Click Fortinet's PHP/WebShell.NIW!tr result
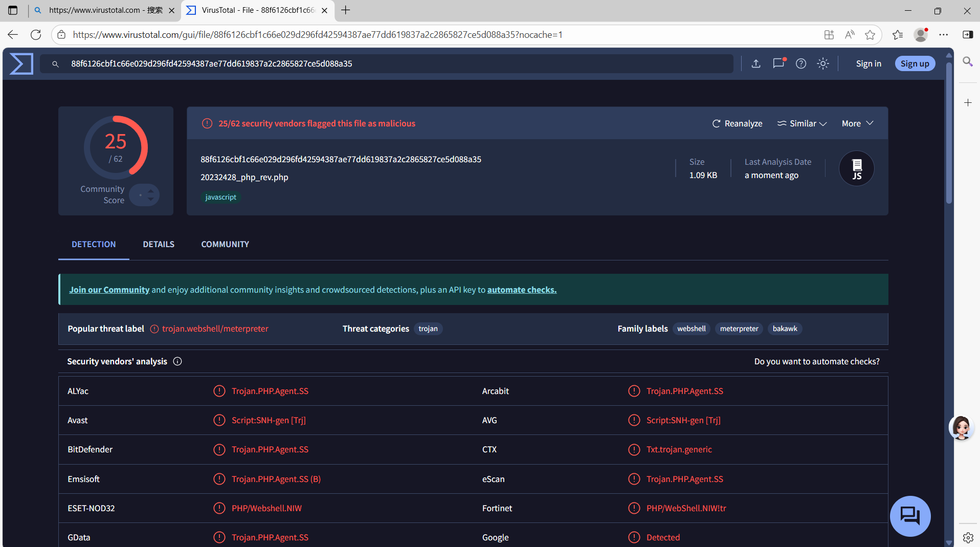 click(686, 508)
